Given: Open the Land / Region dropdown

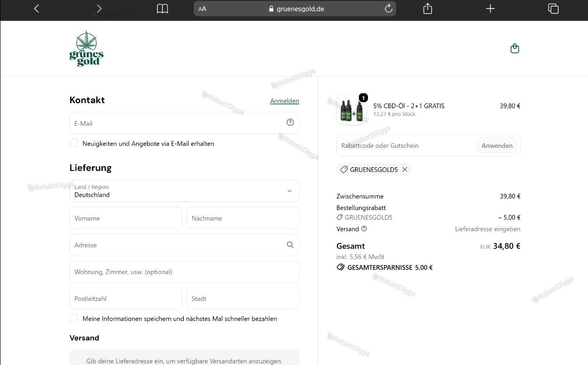Looking at the screenshot, I should tap(184, 191).
